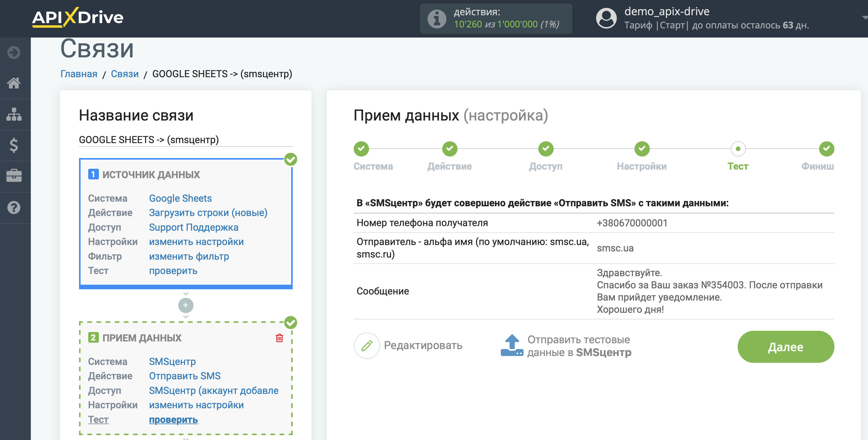Screen dimensions: 868x440
Task: Delete the ПРИЕМ ДАННЫХ block with trash icon
Action: click(x=279, y=338)
